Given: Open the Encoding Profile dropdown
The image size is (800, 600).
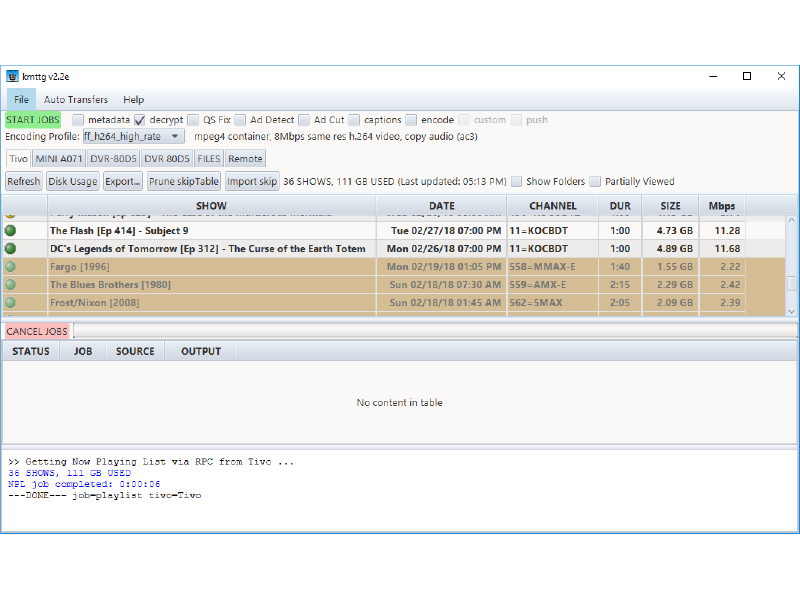Looking at the screenshot, I should [132, 136].
